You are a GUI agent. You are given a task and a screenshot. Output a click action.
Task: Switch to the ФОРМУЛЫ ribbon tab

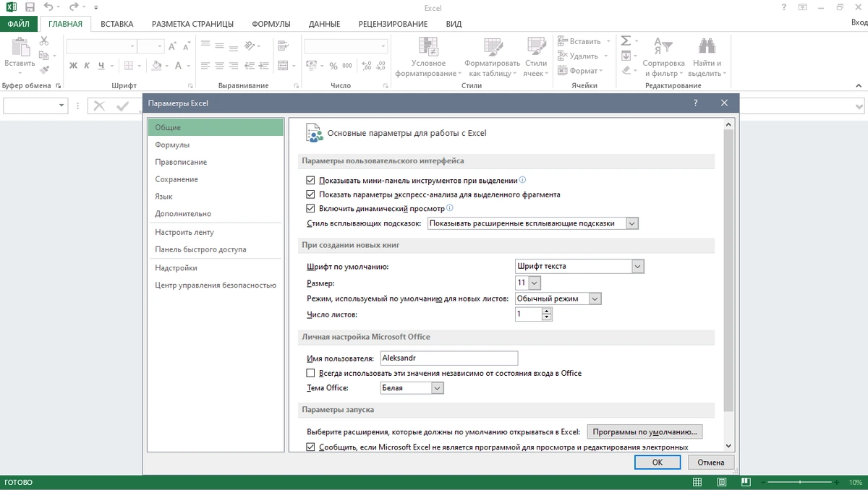271,24
